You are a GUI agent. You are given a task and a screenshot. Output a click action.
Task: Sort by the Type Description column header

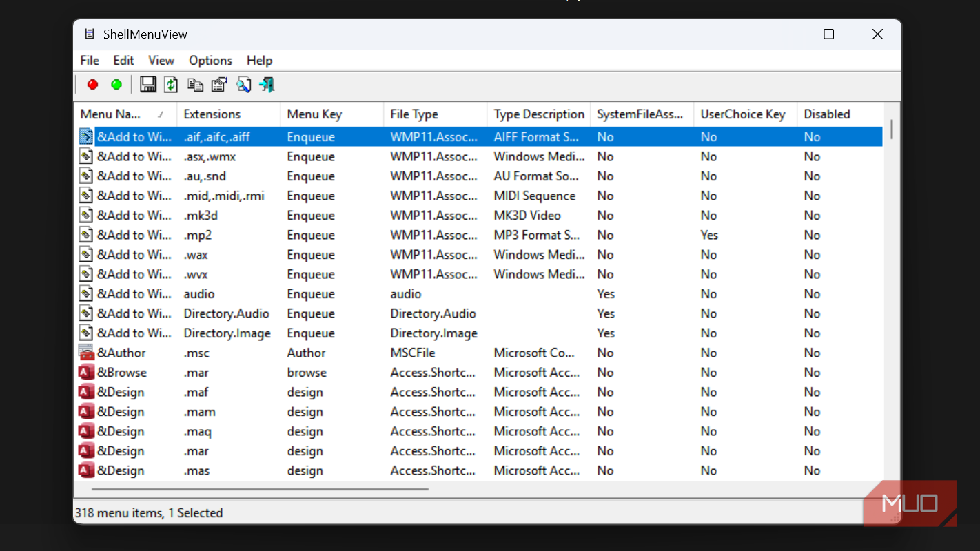[539, 114]
